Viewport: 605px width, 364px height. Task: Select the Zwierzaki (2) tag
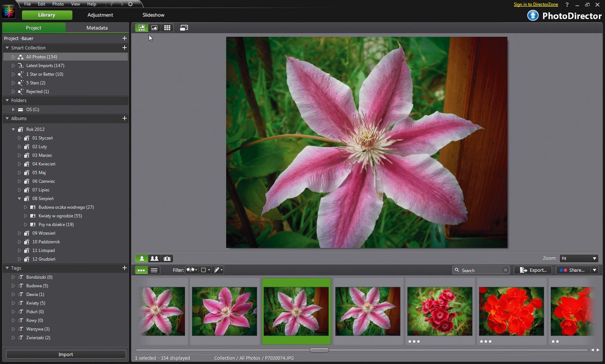38,338
